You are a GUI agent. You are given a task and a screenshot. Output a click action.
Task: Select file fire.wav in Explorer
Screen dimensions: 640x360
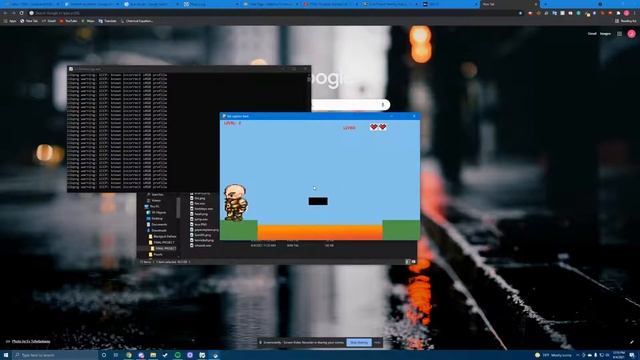pos(198,203)
